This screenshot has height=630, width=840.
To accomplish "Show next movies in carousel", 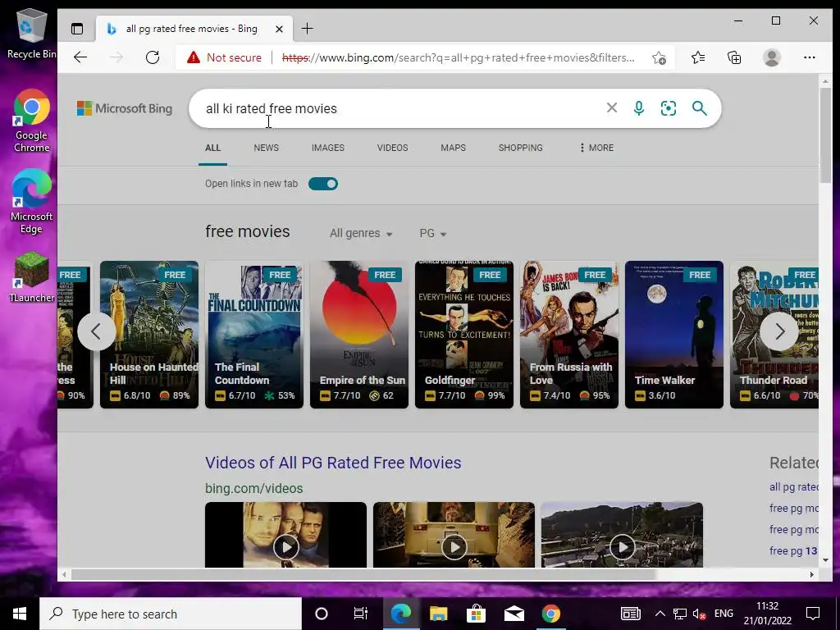I will [779, 331].
